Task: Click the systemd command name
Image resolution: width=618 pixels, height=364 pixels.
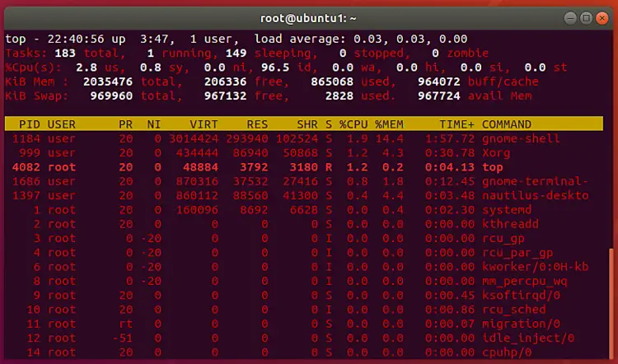Action: 508,210
